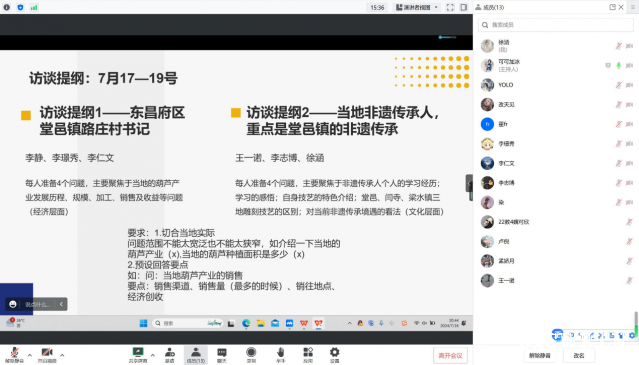The width and height of the screenshot is (639, 365).
Task: Click avatar of member 王一诺
Action: (487, 280)
